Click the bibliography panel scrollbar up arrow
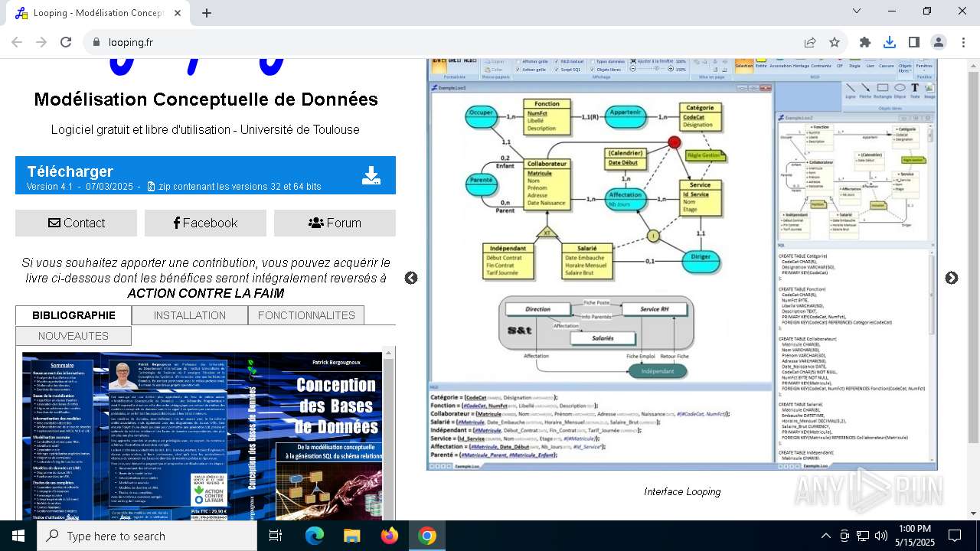Viewport: 980px width, 551px height. click(388, 353)
